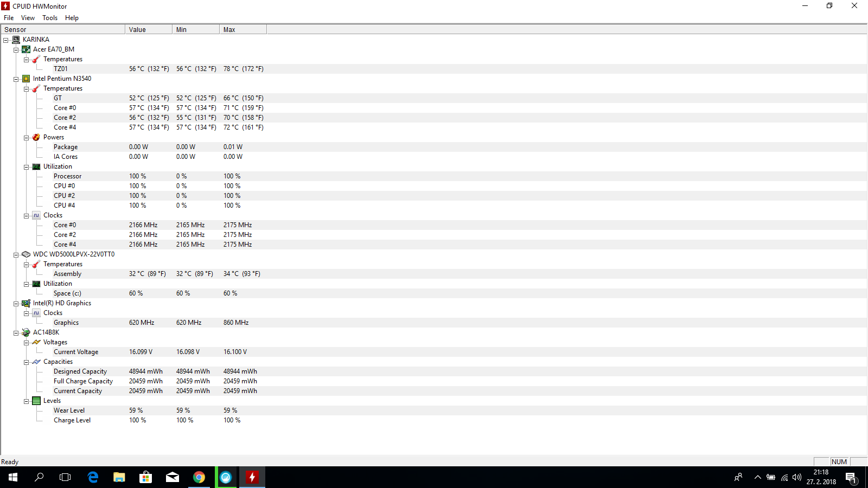Image resolution: width=868 pixels, height=488 pixels.
Task: Open the View menu
Action: (x=28, y=18)
